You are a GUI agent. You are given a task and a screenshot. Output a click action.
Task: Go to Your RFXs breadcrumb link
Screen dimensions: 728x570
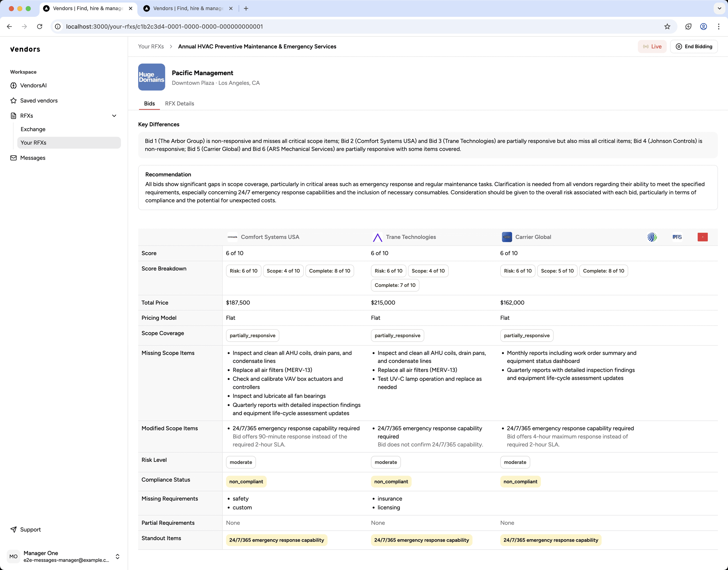pos(151,46)
